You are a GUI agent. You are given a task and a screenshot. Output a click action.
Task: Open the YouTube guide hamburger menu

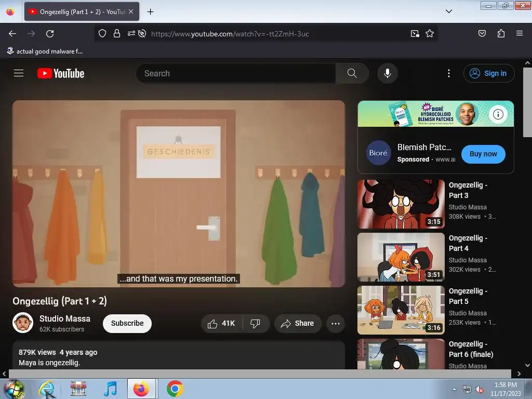(x=19, y=73)
